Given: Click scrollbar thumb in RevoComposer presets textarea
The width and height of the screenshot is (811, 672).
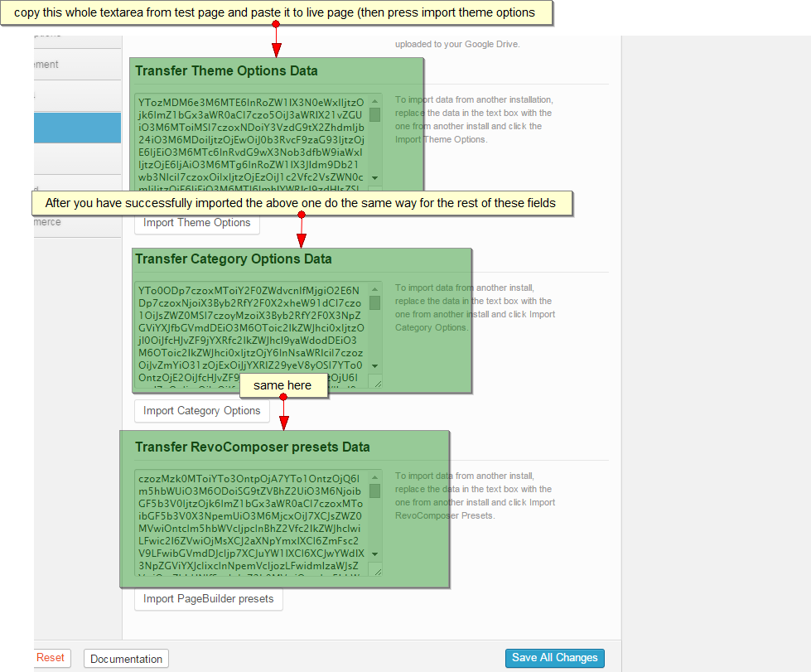Looking at the screenshot, I should 374,491.
